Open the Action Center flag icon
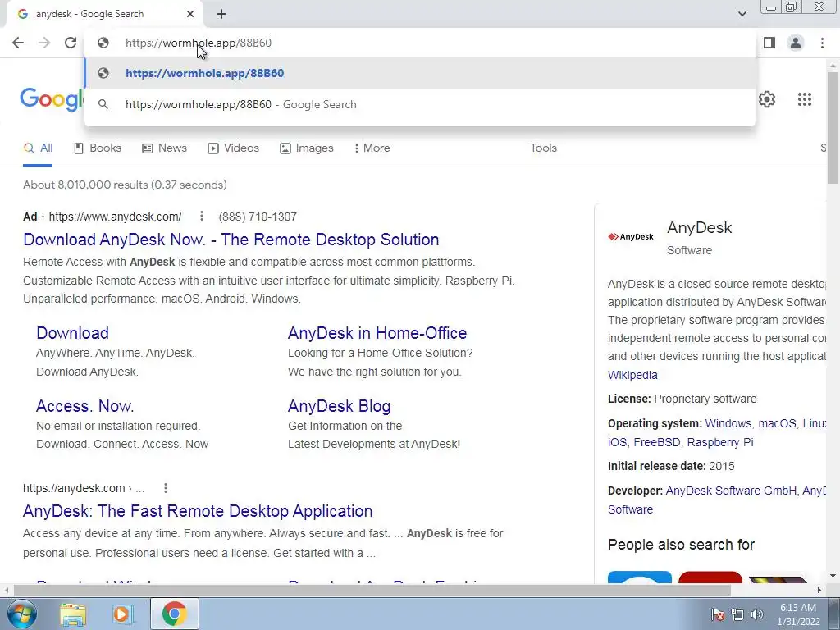The width and height of the screenshot is (840, 630). pos(717,614)
